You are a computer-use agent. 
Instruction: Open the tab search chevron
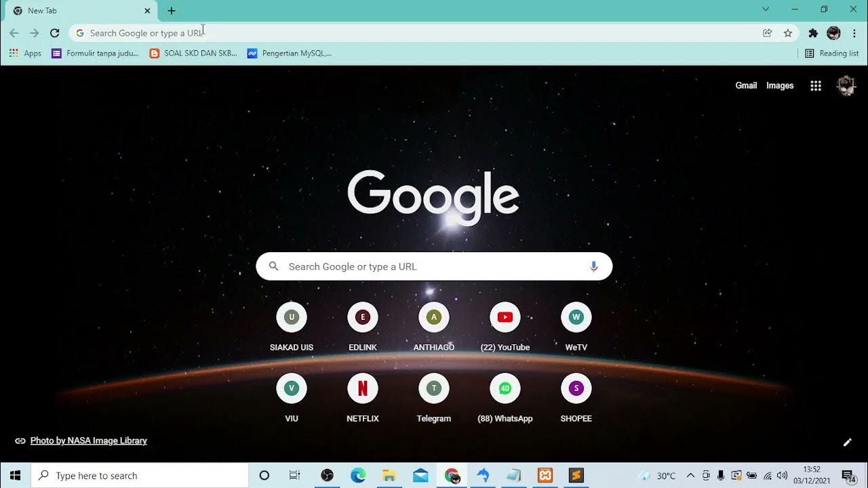(x=766, y=9)
